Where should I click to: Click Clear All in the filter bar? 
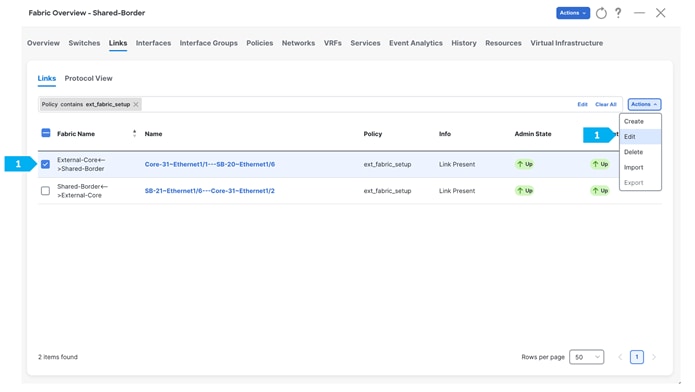point(605,104)
